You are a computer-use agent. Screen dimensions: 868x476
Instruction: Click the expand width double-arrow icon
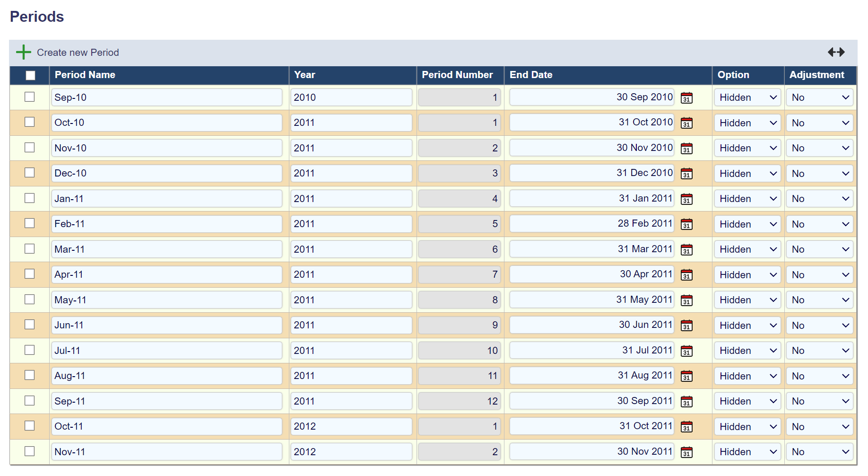click(836, 52)
